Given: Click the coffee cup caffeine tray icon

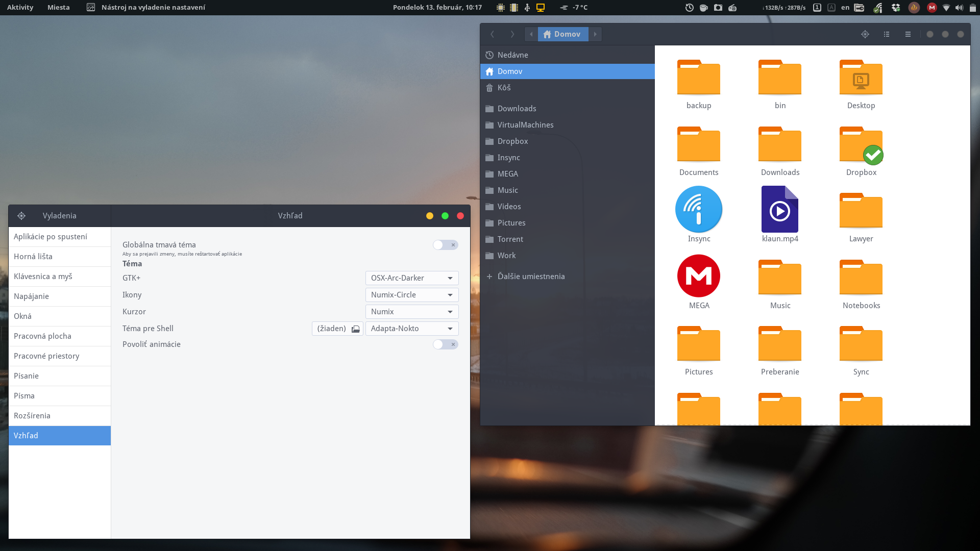Looking at the screenshot, I should [x=703, y=8].
